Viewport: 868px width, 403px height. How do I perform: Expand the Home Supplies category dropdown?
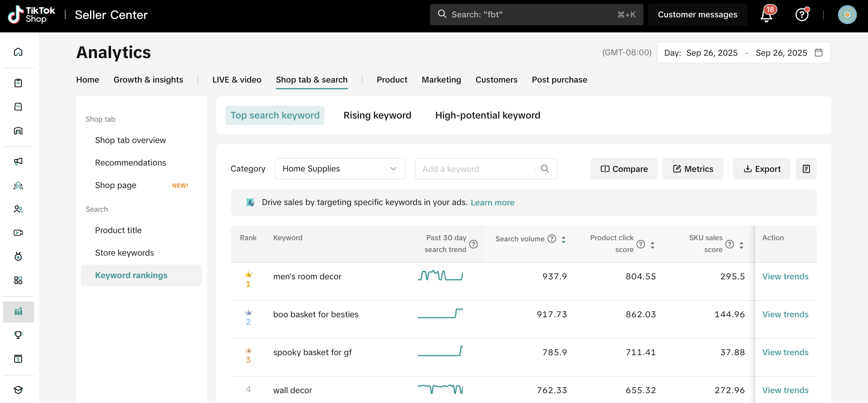coord(340,169)
